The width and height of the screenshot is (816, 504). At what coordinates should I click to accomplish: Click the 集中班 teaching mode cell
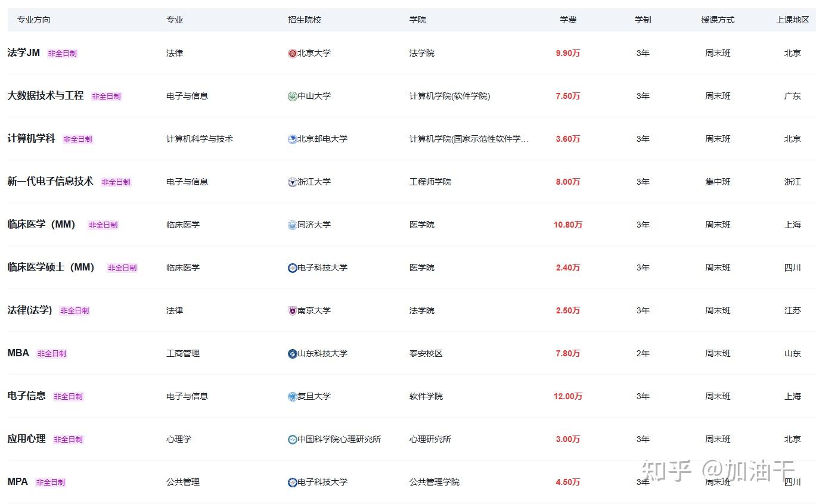(718, 182)
